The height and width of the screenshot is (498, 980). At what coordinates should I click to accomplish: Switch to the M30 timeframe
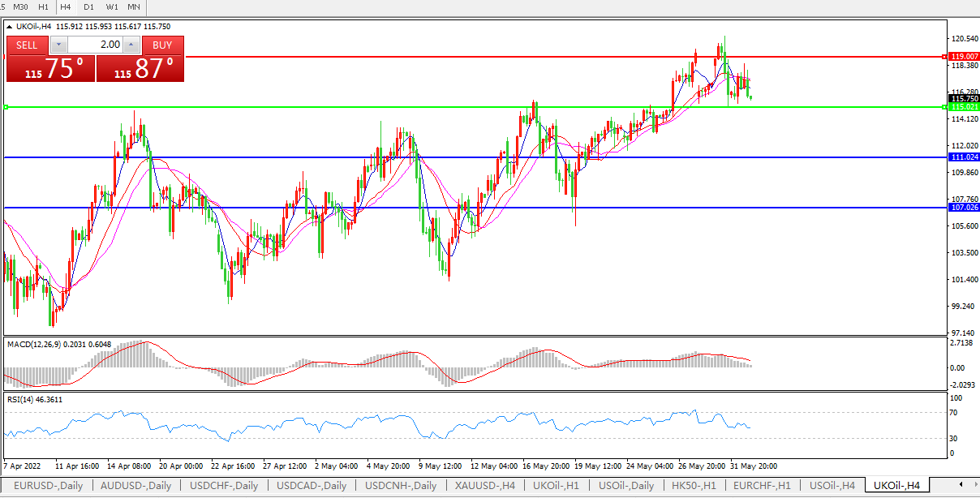click(x=21, y=6)
